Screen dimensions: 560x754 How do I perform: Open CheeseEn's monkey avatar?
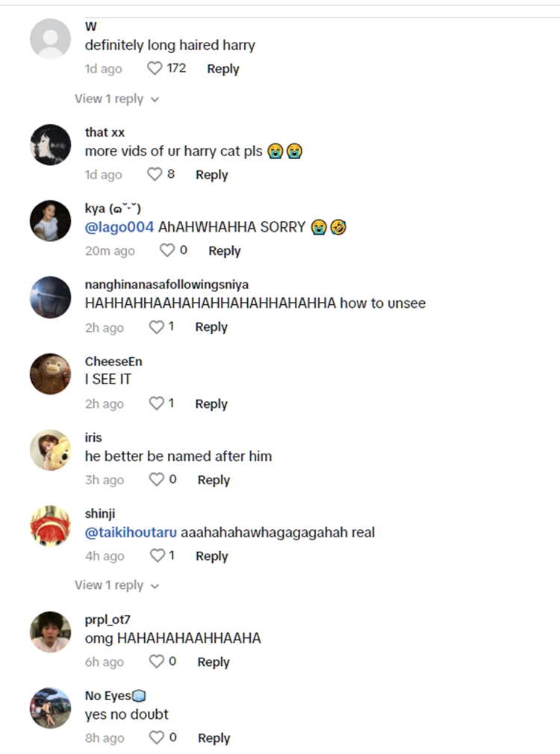[50, 373]
